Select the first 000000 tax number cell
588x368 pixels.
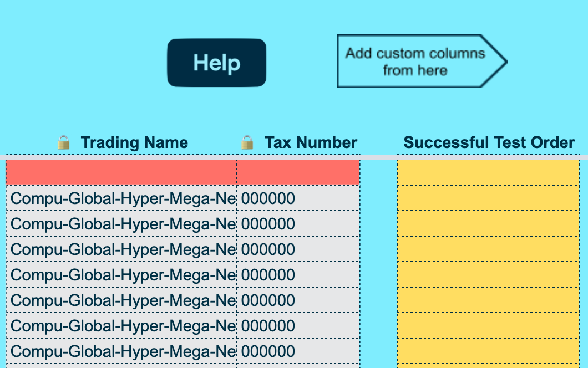(298, 198)
